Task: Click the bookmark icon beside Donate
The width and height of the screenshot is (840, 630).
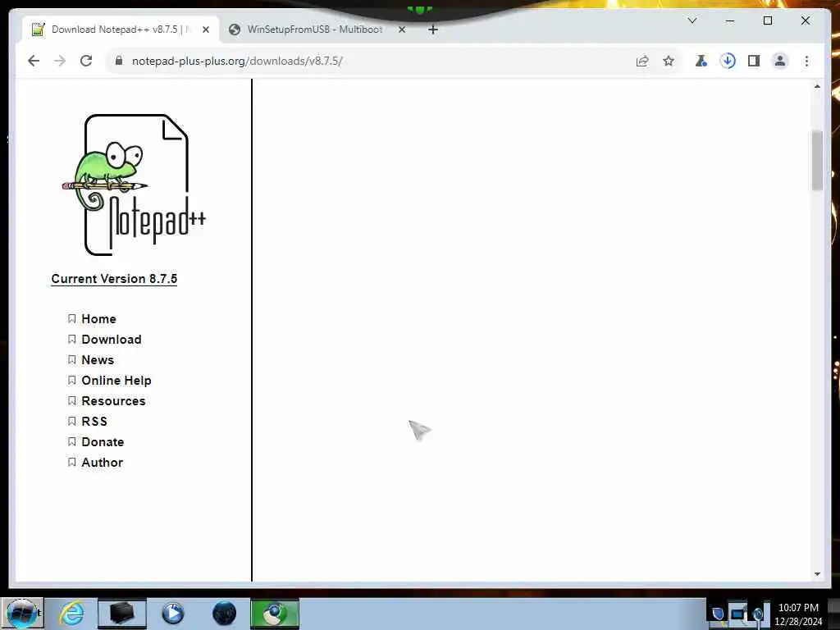Action: 72,442
